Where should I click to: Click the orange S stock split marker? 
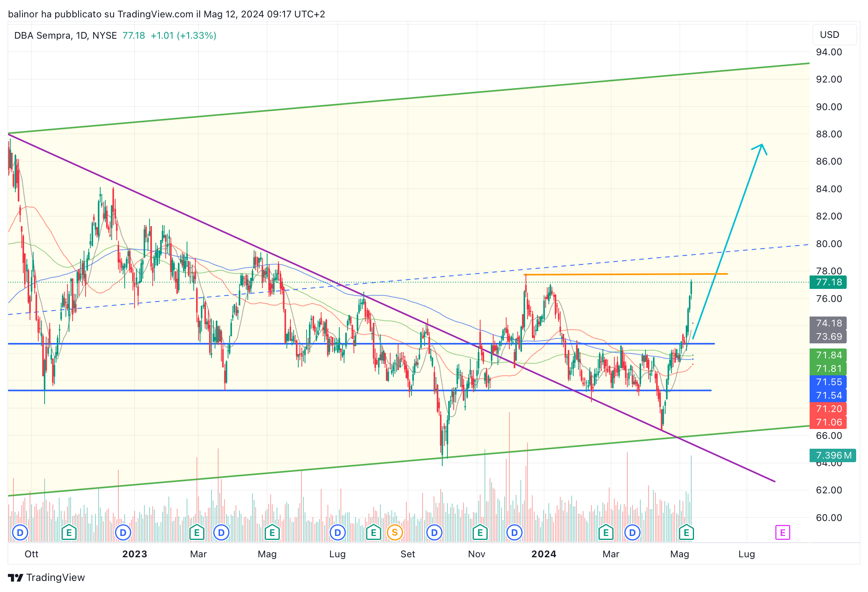[x=395, y=533]
